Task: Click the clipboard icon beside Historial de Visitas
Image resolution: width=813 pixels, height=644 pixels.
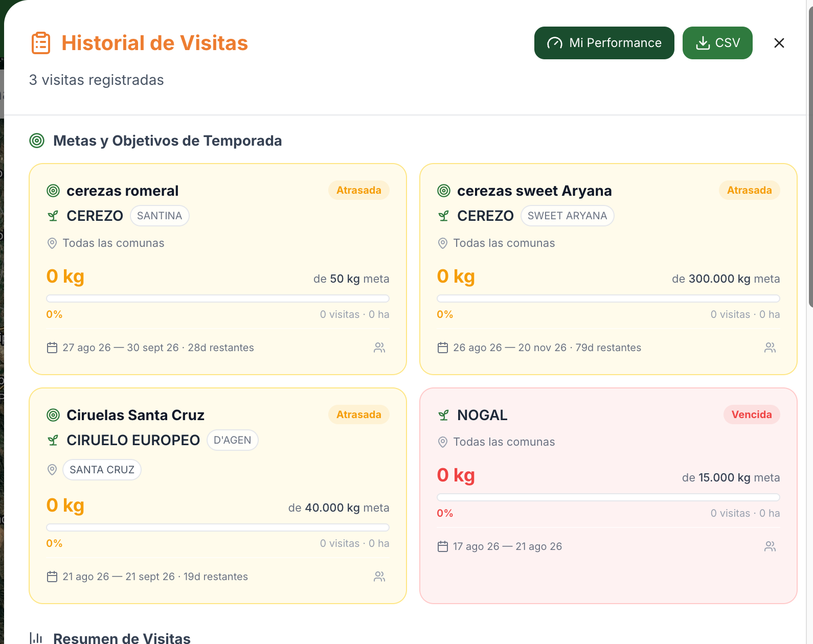Action: pyautogui.click(x=41, y=43)
